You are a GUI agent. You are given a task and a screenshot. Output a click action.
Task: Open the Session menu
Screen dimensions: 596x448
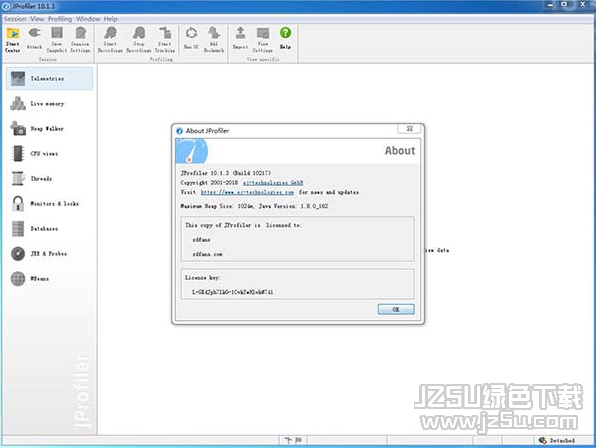[15, 19]
